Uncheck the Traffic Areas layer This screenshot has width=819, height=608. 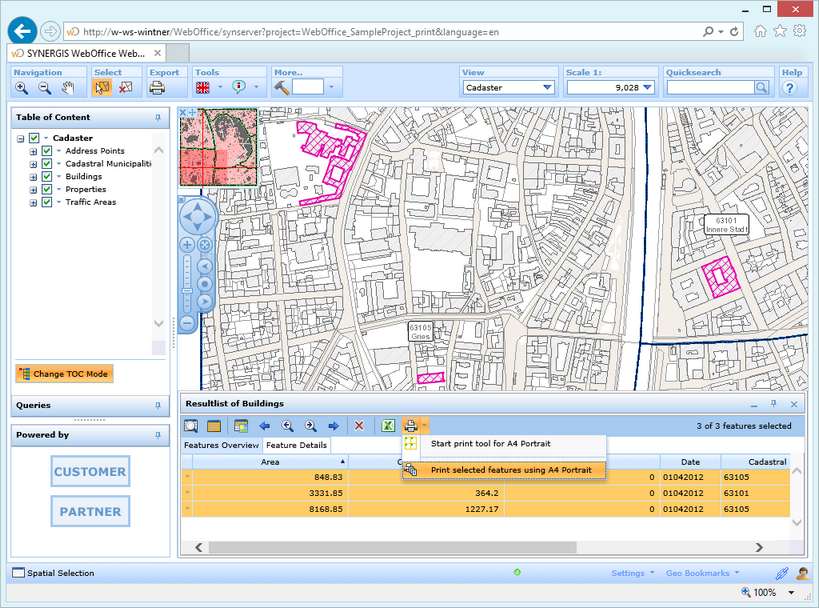click(x=46, y=202)
